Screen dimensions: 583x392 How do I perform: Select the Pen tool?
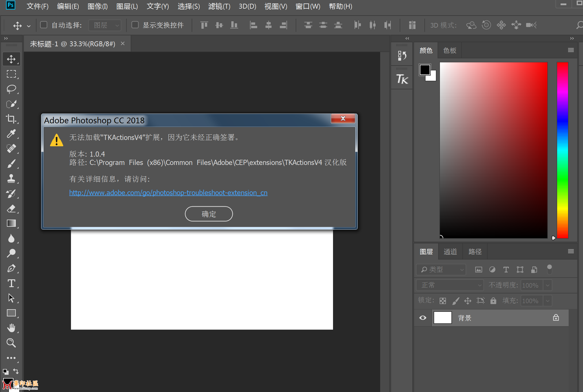click(x=11, y=268)
